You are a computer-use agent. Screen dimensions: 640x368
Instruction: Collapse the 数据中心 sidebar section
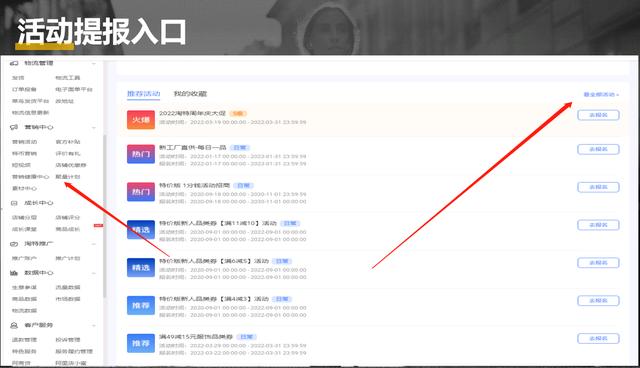94,273
